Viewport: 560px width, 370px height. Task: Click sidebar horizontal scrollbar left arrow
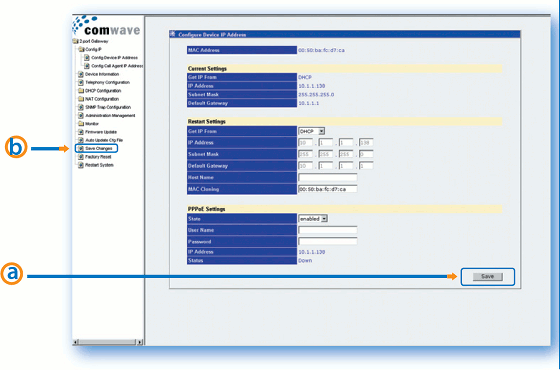pos(75,342)
